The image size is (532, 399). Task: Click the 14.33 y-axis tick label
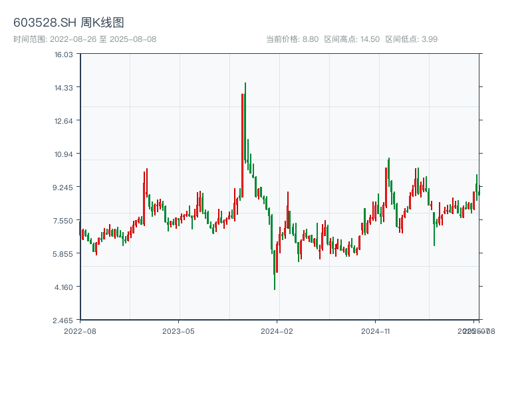pos(64,87)
